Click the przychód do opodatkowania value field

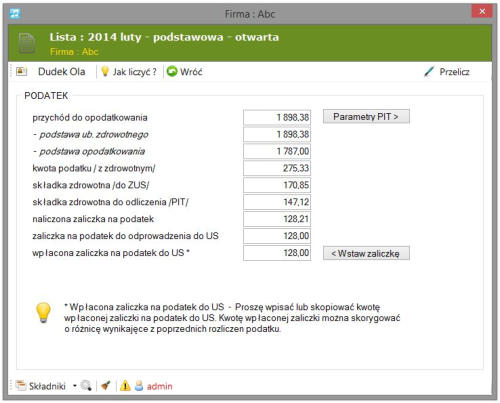(277, 117)
